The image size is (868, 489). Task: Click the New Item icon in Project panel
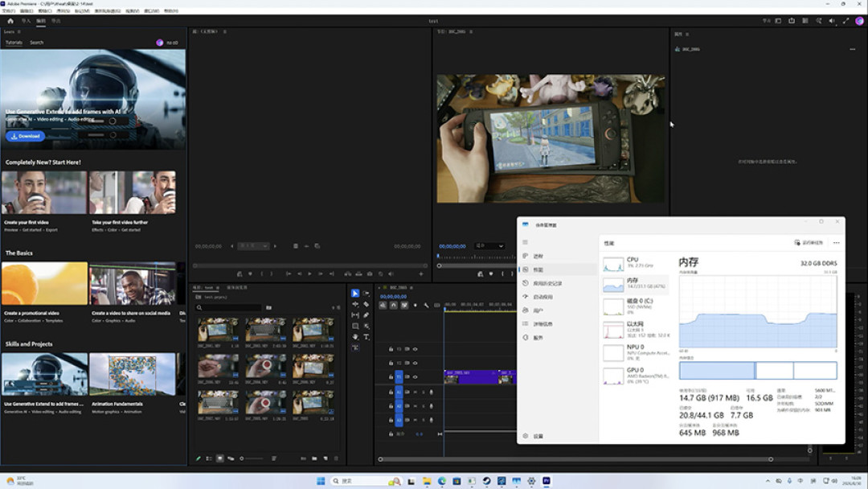pos(325,458)
